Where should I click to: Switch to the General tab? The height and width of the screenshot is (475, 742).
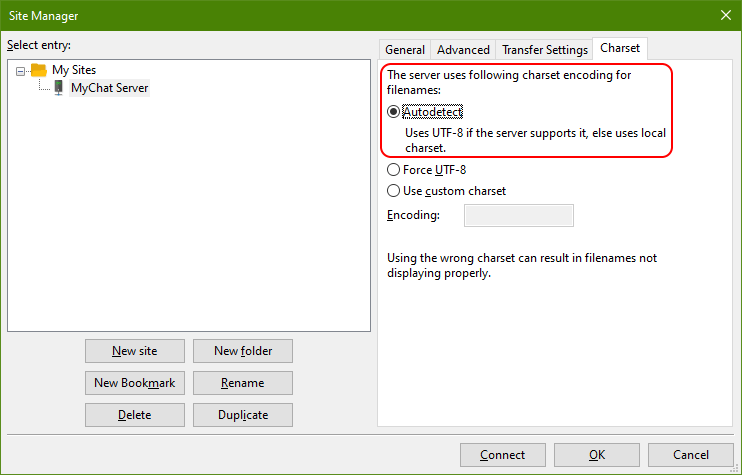pos(405,49)
